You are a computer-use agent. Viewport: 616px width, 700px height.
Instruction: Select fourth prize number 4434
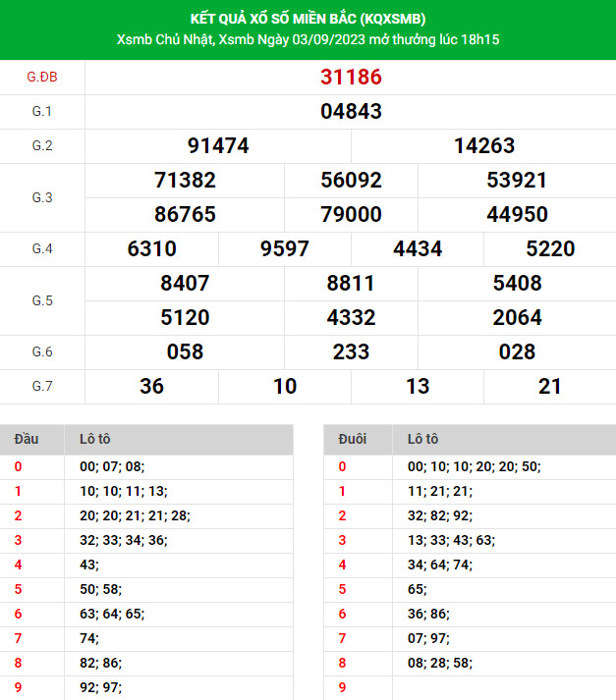click(x=418, y=248)
